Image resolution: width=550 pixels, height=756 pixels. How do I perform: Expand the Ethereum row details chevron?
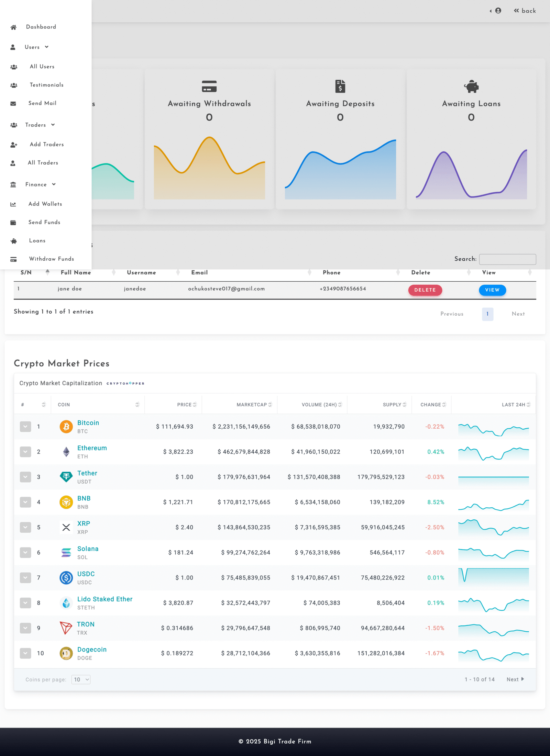click(x=25, y=452)
